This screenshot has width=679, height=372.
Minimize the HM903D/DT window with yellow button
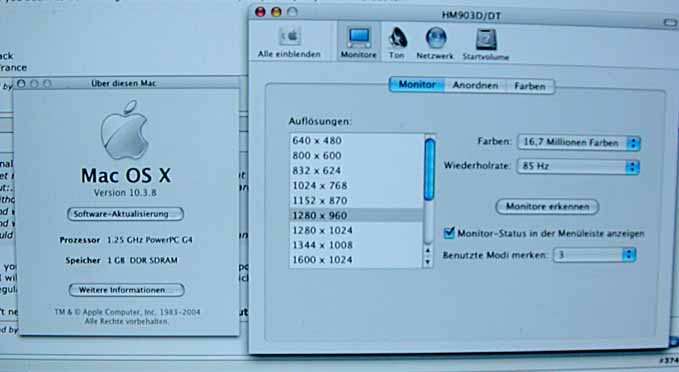pyautogui.click(x=276, y=12)
